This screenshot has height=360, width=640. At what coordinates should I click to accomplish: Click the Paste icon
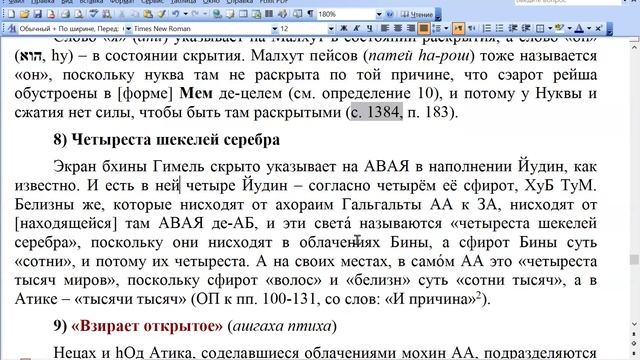pos(148,14)
